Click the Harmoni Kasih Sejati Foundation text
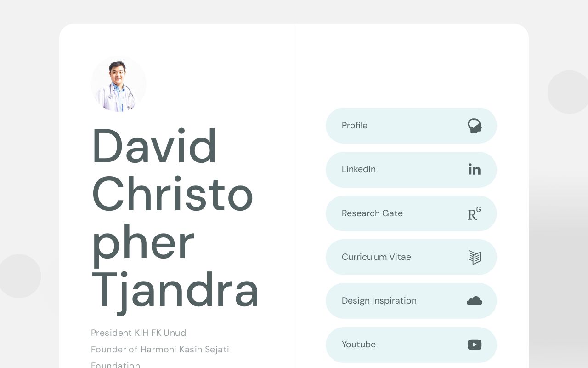This screenshot has height=368, width=588. 160,349
